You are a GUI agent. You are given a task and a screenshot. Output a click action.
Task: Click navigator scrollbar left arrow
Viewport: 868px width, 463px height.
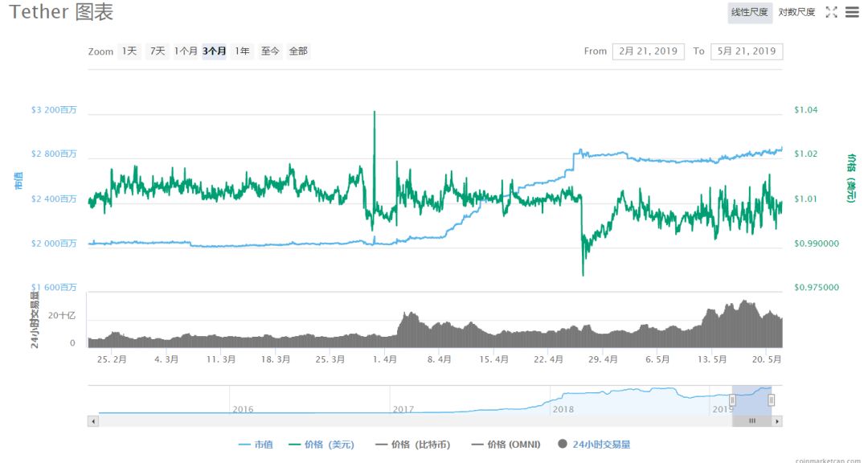[x=93, y=421]
